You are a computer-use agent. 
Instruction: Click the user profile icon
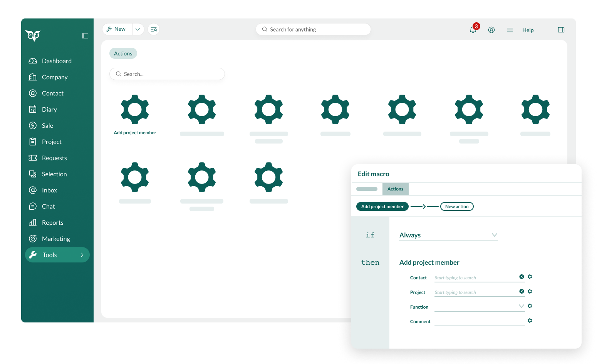pos(491,30)
